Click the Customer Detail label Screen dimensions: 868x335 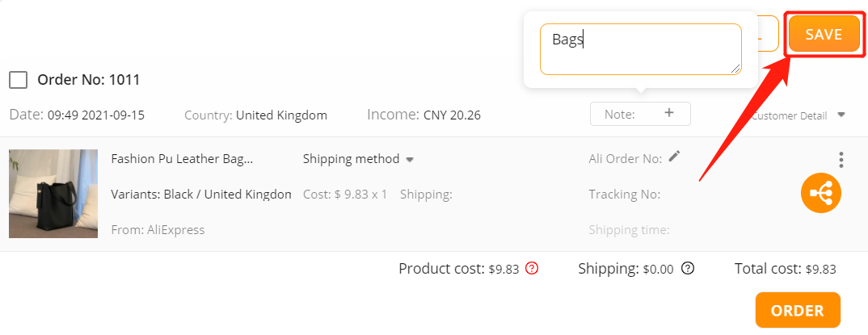coord(790,115)
